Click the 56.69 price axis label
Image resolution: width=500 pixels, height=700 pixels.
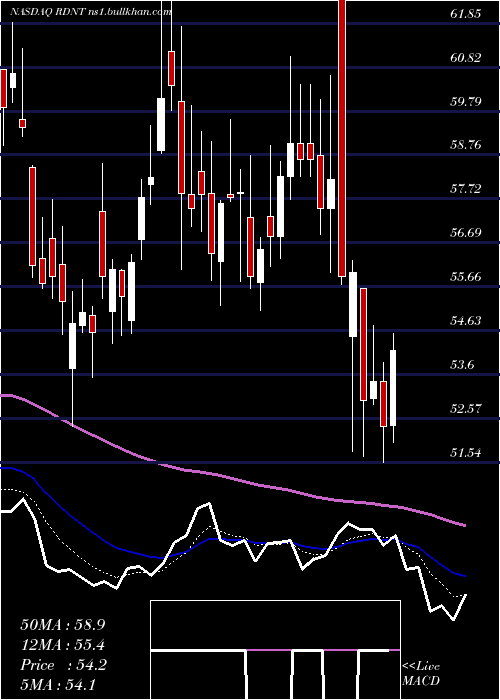click(466, 233)
